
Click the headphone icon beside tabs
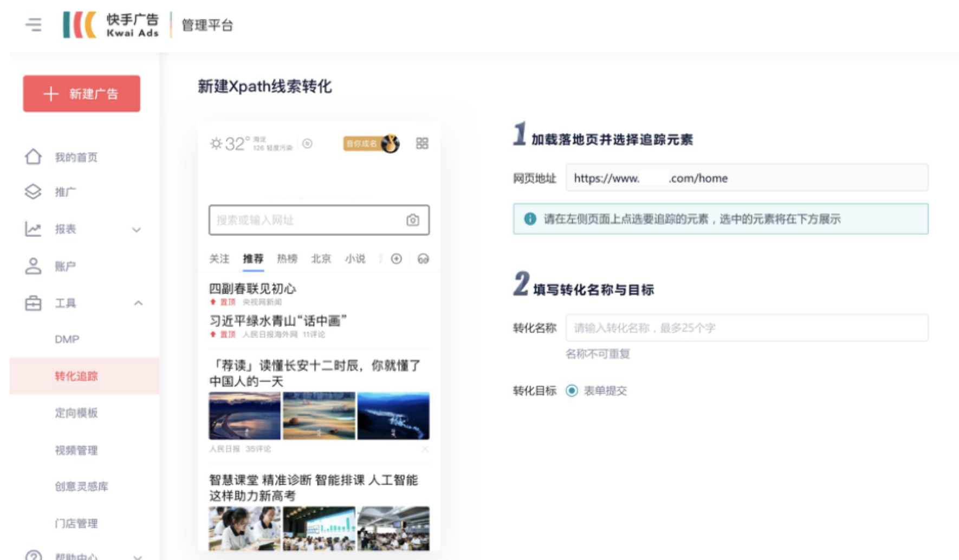[423, 259]
